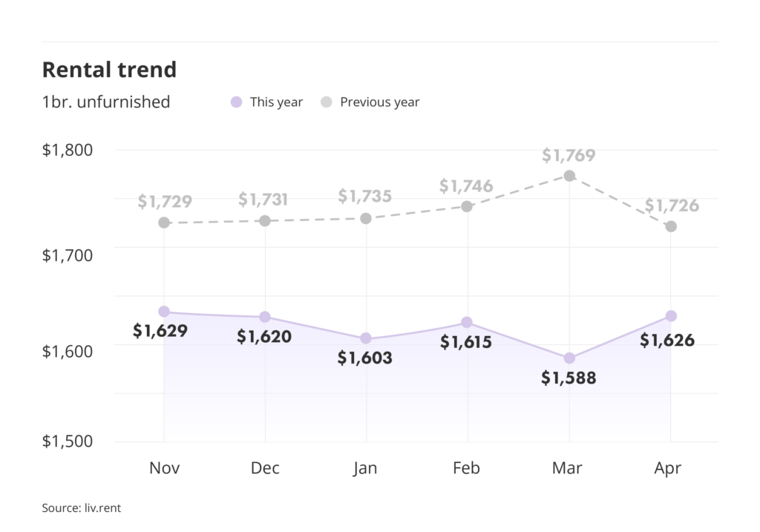
Task: Click the $1,588 value label
Action: point(569,378)
